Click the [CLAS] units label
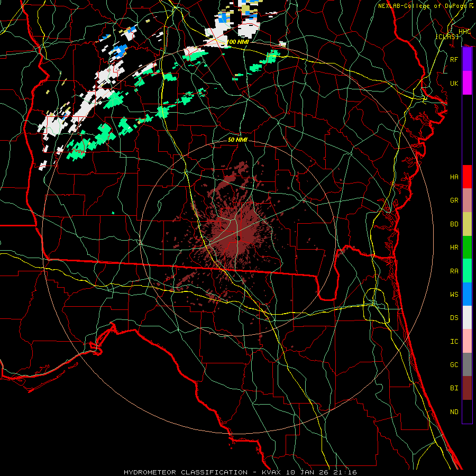The width and height of the screenshot is (476, 476). pyautogui.click(x=447, y=36)
